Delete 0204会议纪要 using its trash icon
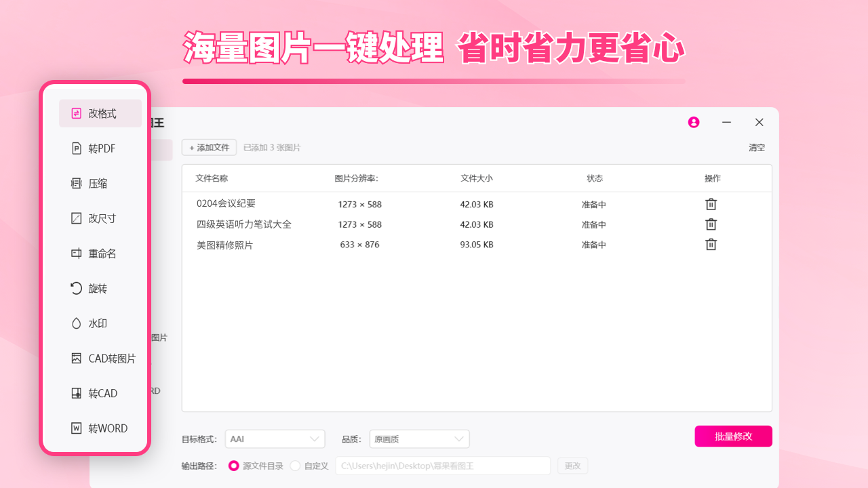Viewport: 868px width, 488px height. click(711, 203)
